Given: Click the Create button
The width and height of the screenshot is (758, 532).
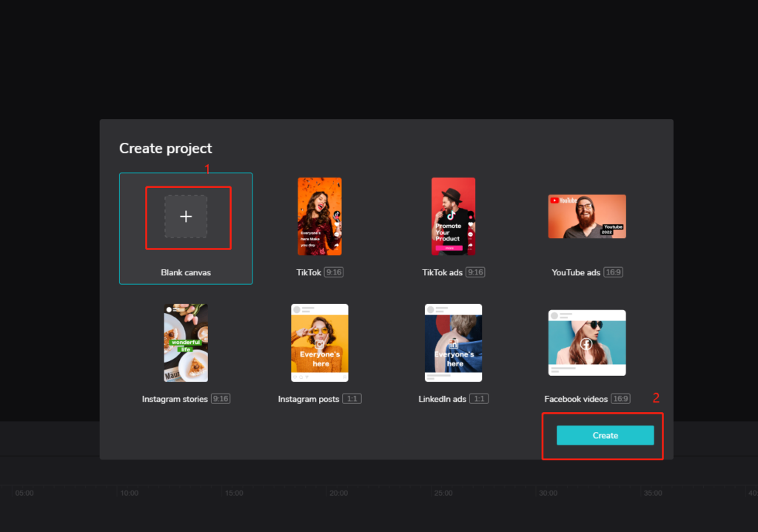Looking at the screenshot, I should (x=604, y=435).
